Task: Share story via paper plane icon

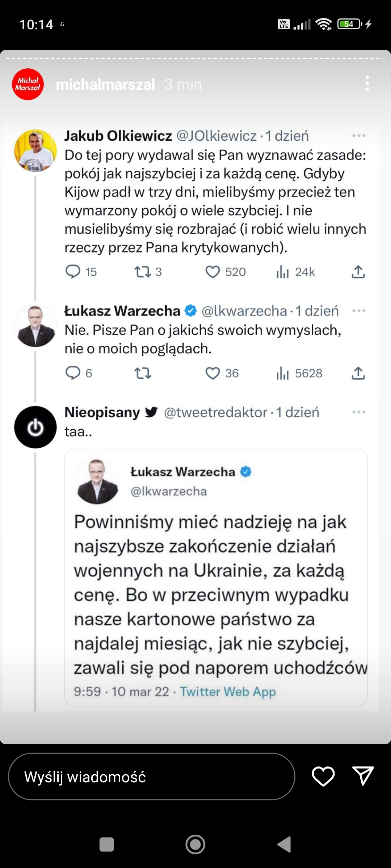Action: click(x=363, y=776)
